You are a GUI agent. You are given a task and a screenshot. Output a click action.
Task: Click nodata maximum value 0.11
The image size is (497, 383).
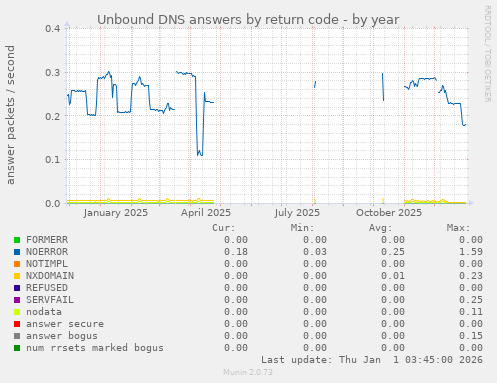coord(471,312)
